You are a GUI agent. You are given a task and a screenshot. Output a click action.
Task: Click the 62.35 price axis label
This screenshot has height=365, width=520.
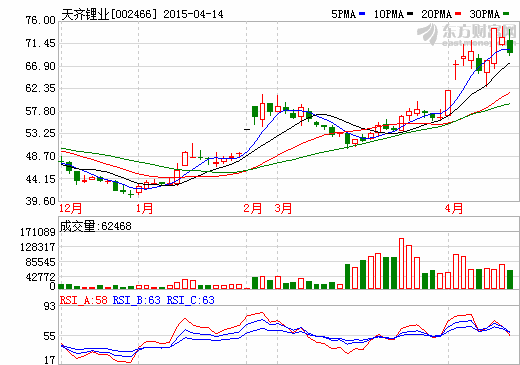coord(40,88)
